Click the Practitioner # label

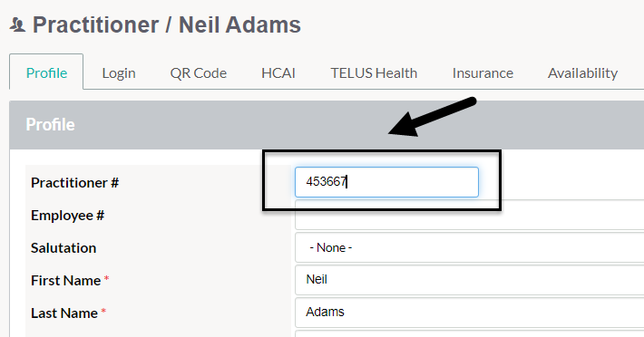coord(74,182)
